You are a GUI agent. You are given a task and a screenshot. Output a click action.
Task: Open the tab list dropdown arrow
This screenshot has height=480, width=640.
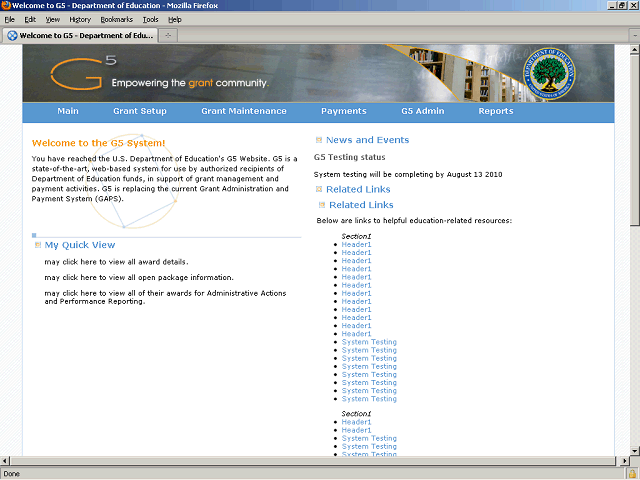[x=635, y=36]
